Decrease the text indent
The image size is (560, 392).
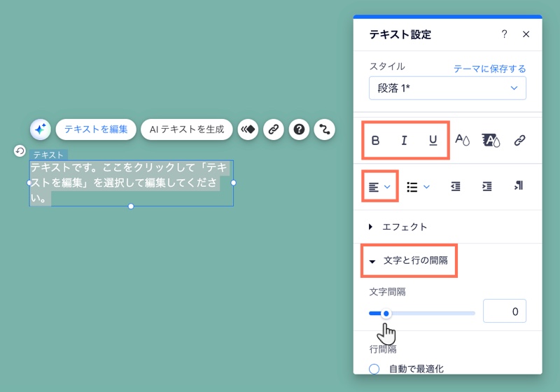[x=456, y=186]
